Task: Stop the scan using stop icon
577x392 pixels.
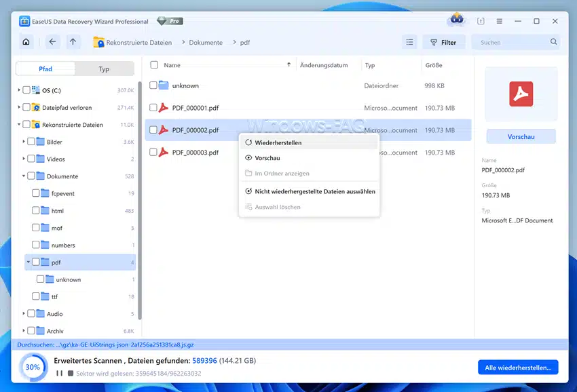Action: 70,373
